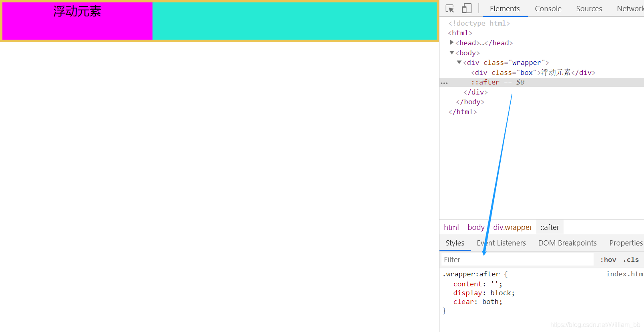Click the html breadcrumb
Viewport: 644px width, 332px height.
point(451,227)
